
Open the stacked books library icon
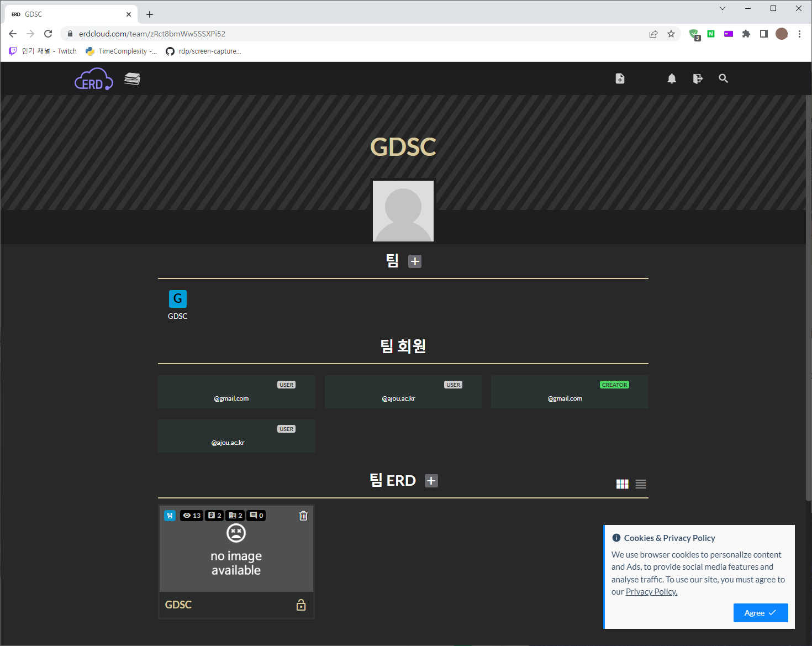pyautogui.click(x=132, y=79)
